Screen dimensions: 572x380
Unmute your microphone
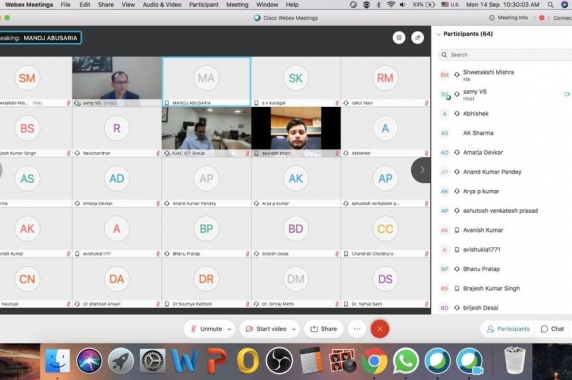click(x=207, y=329)
